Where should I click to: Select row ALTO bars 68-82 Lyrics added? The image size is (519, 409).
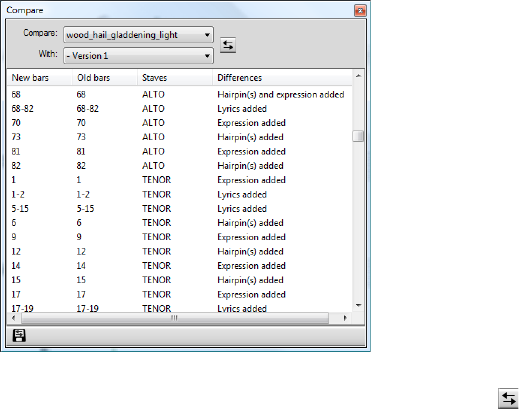click(x=179, y=109)
